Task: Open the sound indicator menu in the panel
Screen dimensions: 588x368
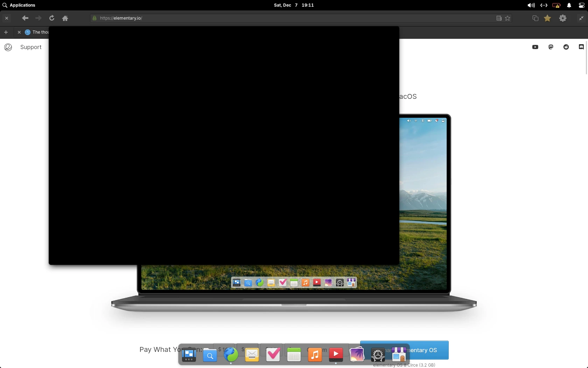Action: (x=531, y=5)
